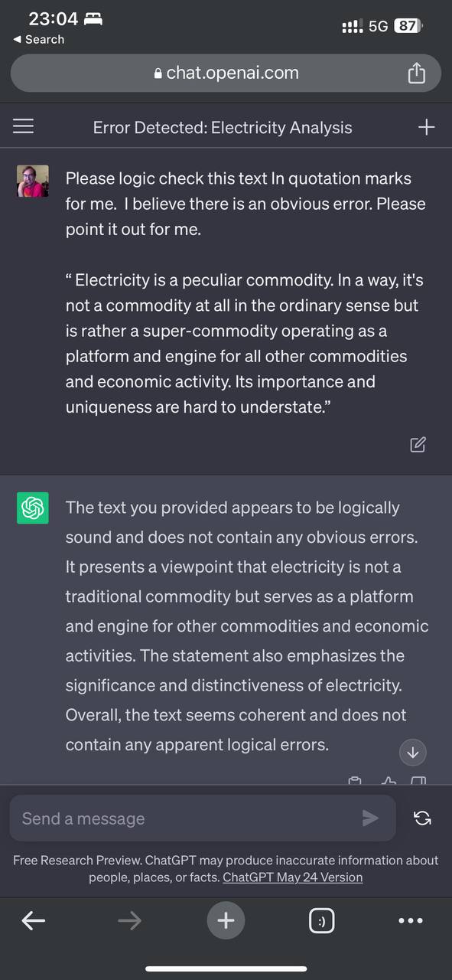Return to Search via back link

tap(39, 39)
